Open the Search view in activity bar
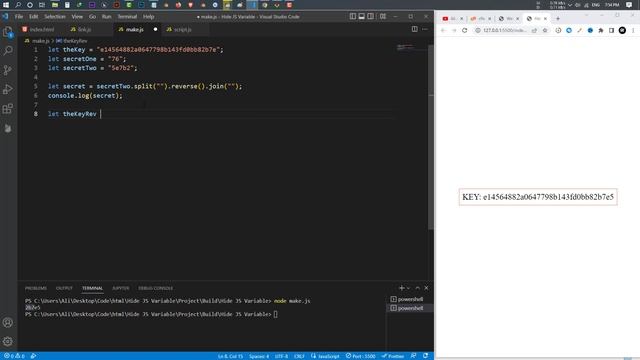640x360 pixels. coord(8,51)
